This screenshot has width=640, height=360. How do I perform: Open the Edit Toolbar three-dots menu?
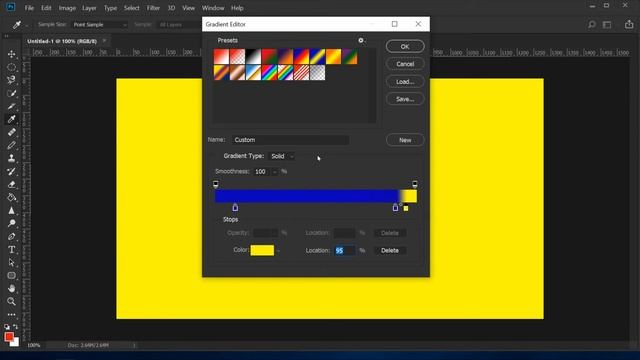pos(11,315)
